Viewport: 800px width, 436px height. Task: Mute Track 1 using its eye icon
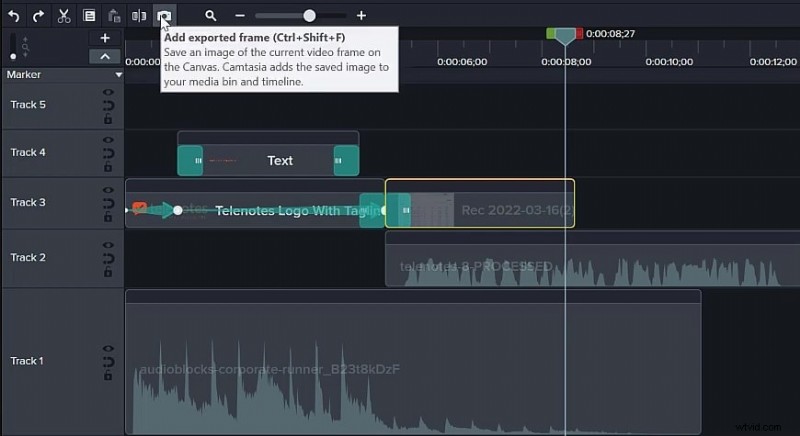click(x=108, y=349)
